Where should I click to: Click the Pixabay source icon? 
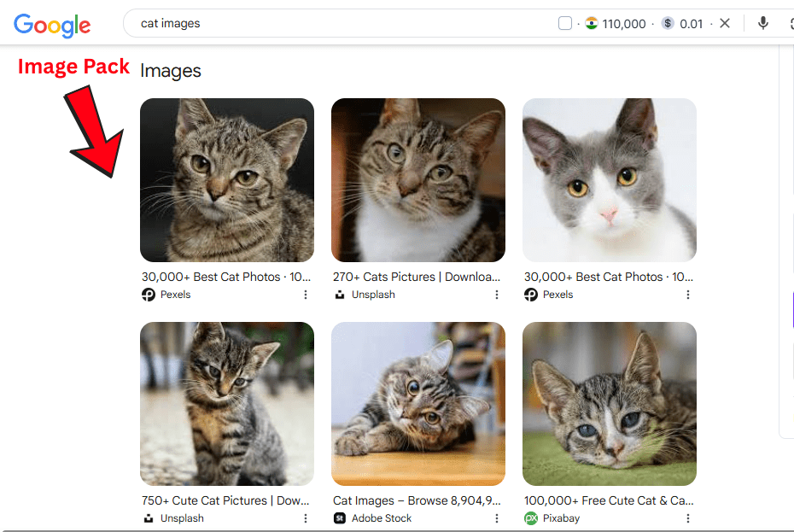pos(531,518)
